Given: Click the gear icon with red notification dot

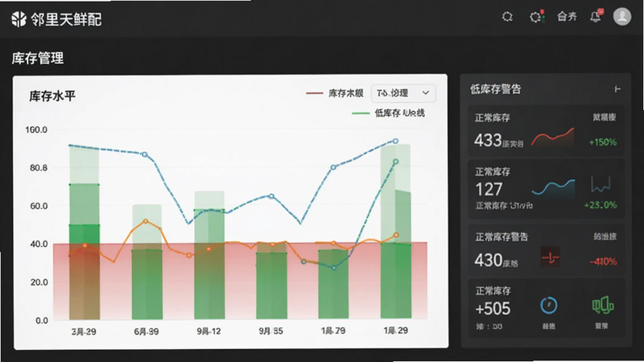Looking at the screenshot, I should tap(536, 17).
